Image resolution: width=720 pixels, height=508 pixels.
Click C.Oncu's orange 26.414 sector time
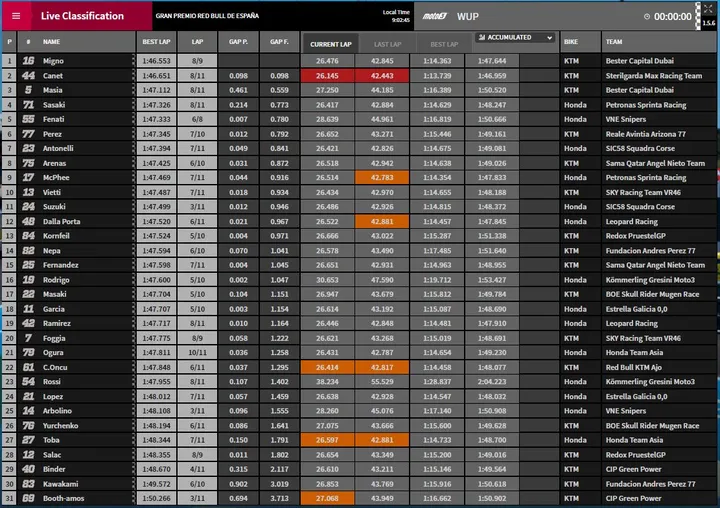click(327, 367)
